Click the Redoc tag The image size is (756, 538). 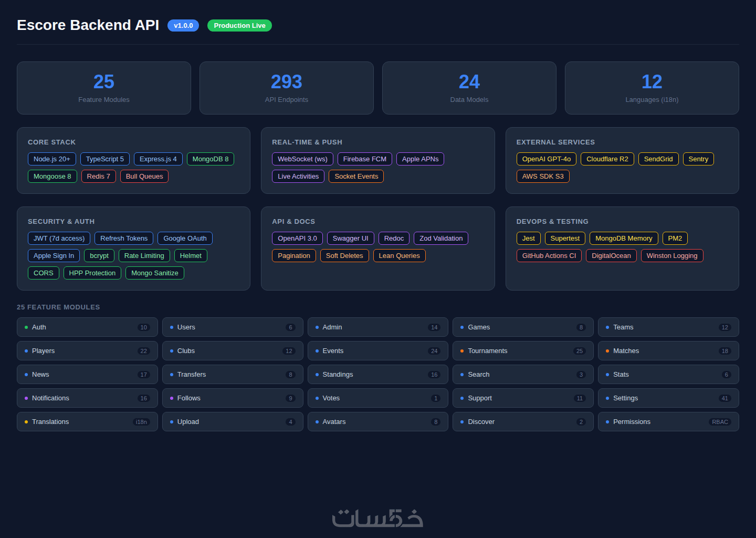pos(394,238)
